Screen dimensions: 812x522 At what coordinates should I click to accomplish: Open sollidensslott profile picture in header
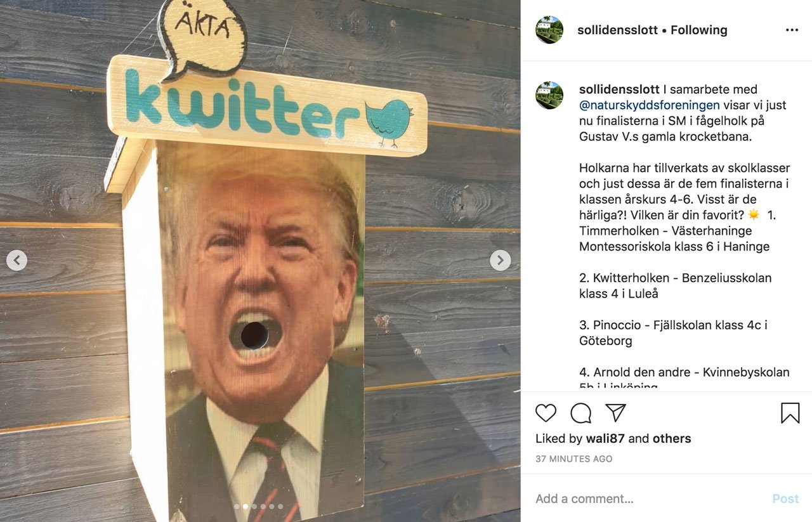(x=549, y=30)
